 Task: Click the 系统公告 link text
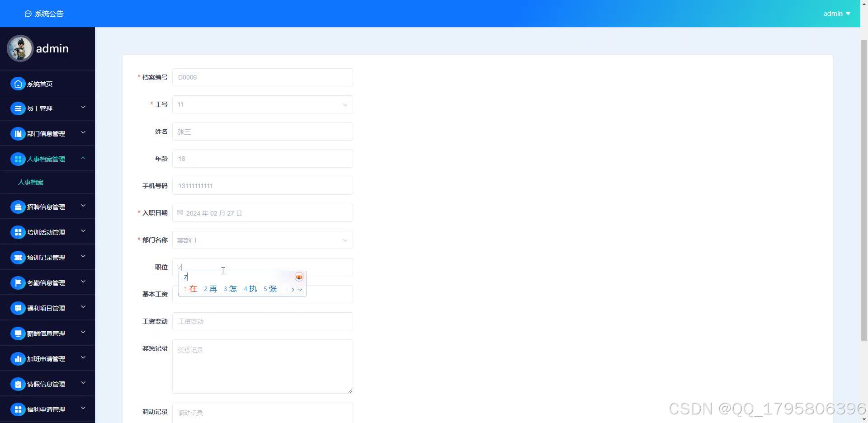[49, 14]
